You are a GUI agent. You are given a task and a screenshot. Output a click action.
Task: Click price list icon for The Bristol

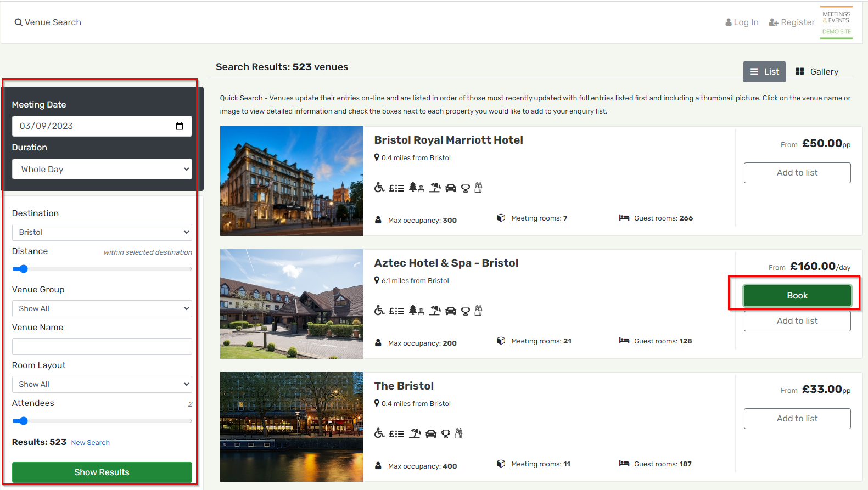(x=396, y=434)
